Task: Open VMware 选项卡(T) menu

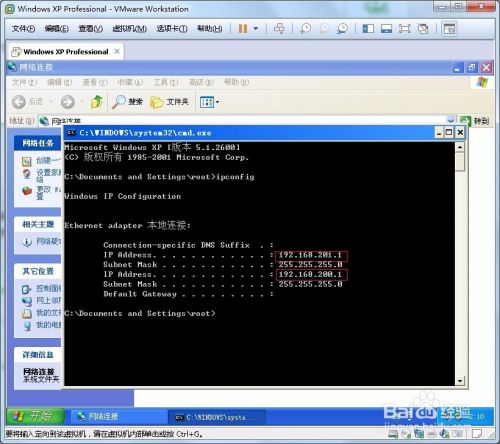Action: point(172,29)
